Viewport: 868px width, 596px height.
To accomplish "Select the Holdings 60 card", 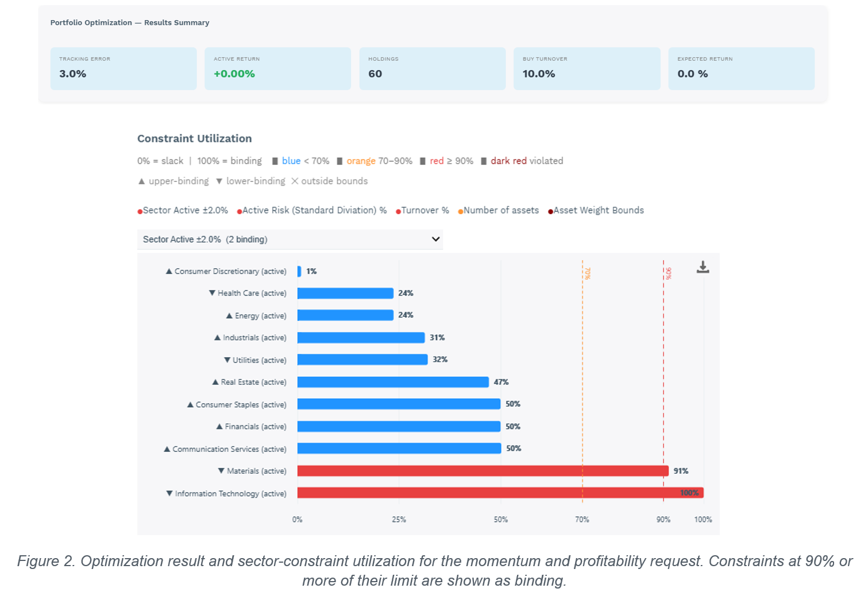I will pos(433,68).
